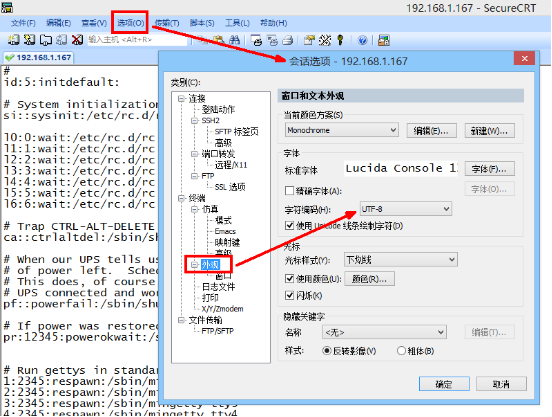The height and width of the screenshot is (417, 552).
Task: Click the Disconnect icon with red X
Action: pyautogui.click(x=77, y=40)
